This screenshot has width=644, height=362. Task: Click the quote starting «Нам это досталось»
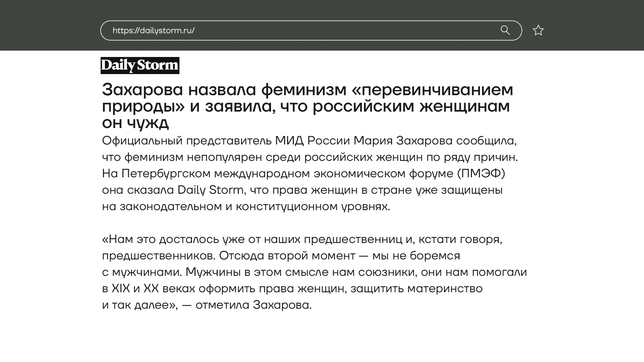coord(161,239)
